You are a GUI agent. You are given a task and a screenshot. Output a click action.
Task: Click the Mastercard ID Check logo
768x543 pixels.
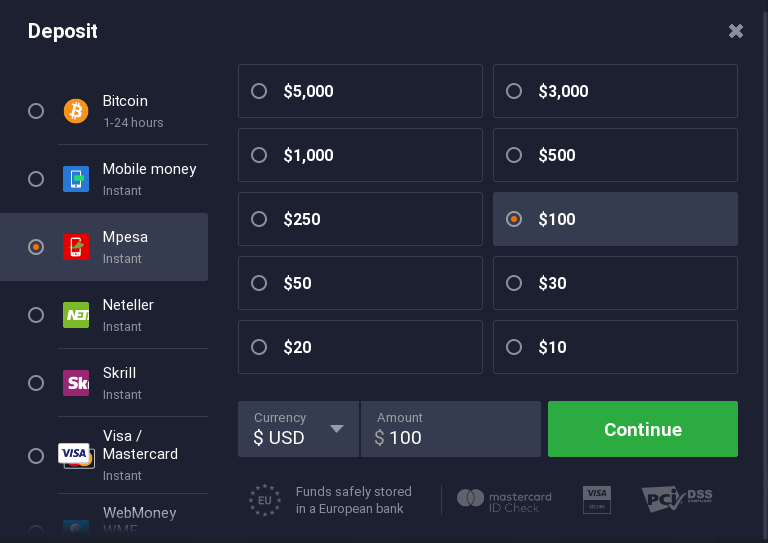click(504, 498)
